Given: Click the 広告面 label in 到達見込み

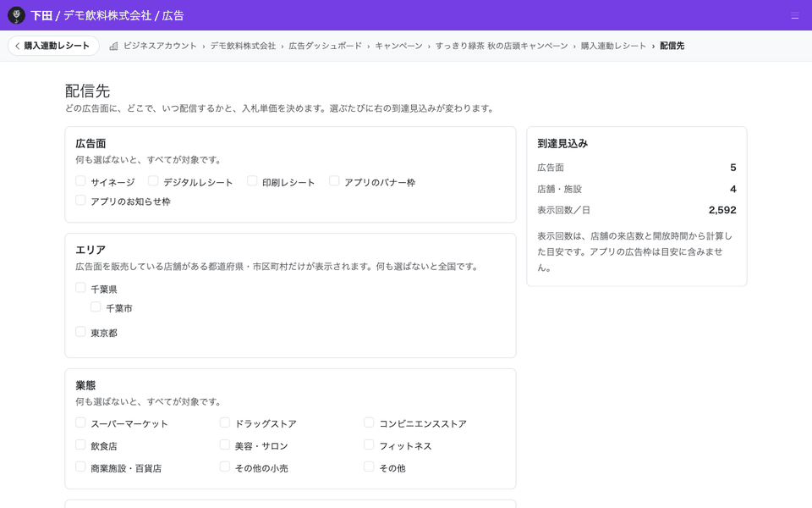Looking at the screenshot, I should pyautogui.click(x=551, y=168).
